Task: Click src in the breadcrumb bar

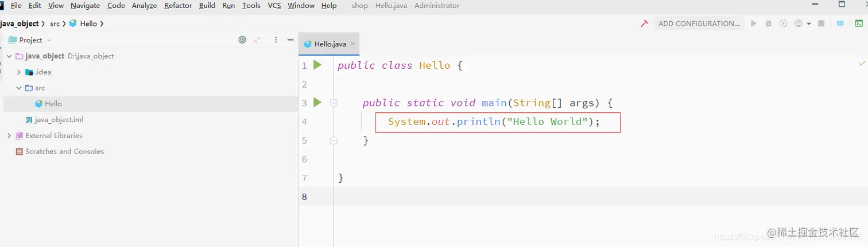Action: click(53, 23)
